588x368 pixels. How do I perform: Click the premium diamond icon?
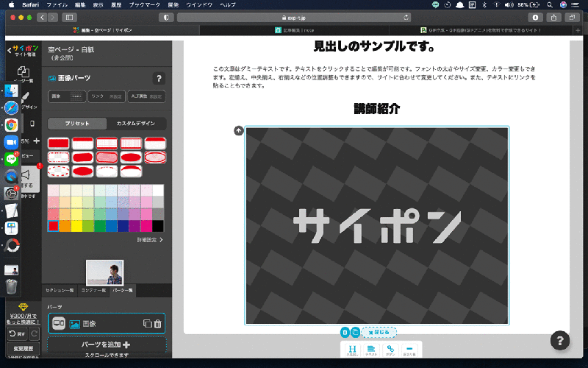click(x=24, y=307)
